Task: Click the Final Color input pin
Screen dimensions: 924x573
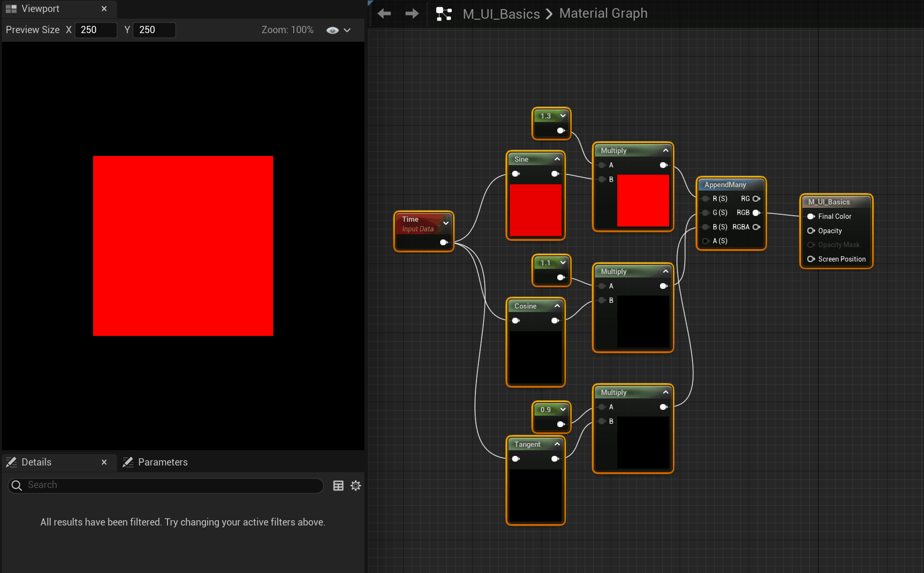Action: [811, 216]
